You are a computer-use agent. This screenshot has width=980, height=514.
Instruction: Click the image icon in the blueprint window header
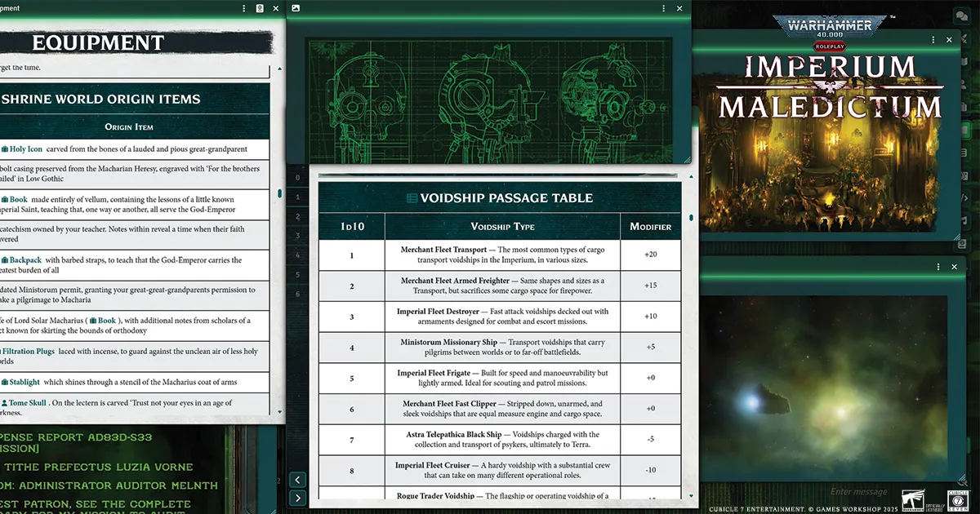point(296,8)
